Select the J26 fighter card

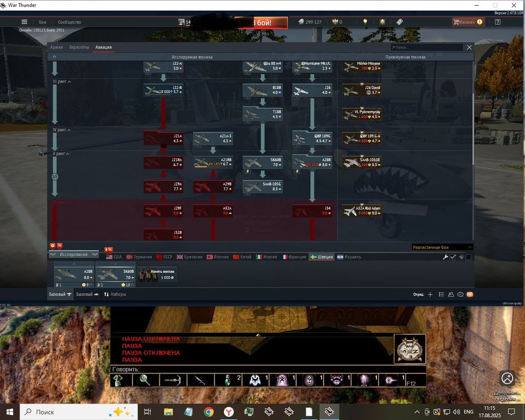pos(312,90)
